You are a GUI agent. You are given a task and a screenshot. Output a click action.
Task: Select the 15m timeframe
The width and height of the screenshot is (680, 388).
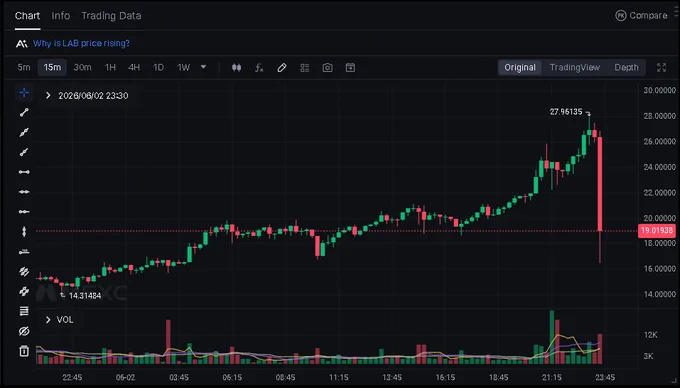pos(52,68)
